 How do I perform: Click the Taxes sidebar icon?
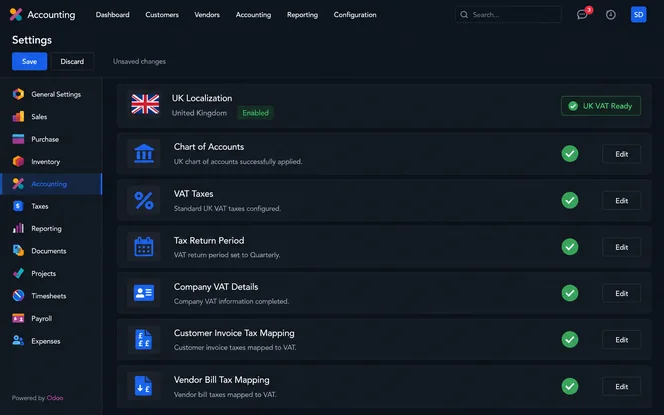(18, 206)
